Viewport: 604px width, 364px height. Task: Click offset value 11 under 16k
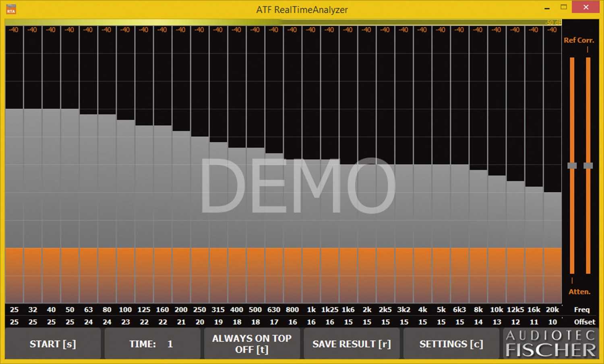[534, 322]
